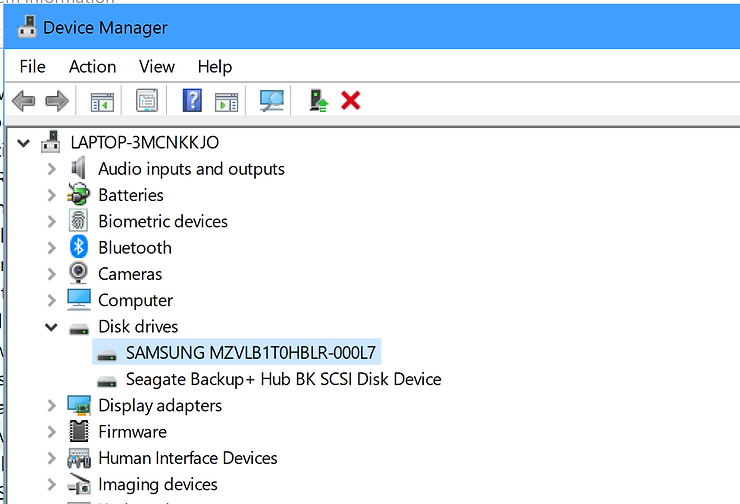Click the Forward arrow toolbar button
Image resolution: width=740 pixels, height=504 pixels.
click(57, 101)
